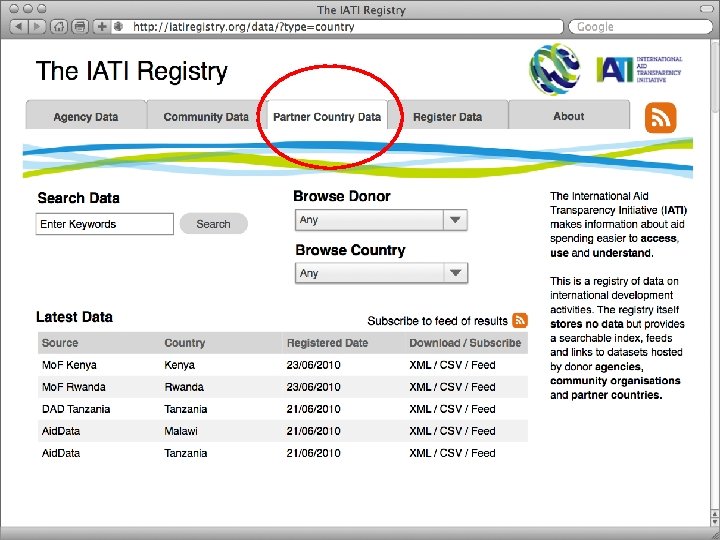Viewport: 720px width, 540px height.
Task: Download XML for AidData Tanzania row
Action: tap(420, 453)
